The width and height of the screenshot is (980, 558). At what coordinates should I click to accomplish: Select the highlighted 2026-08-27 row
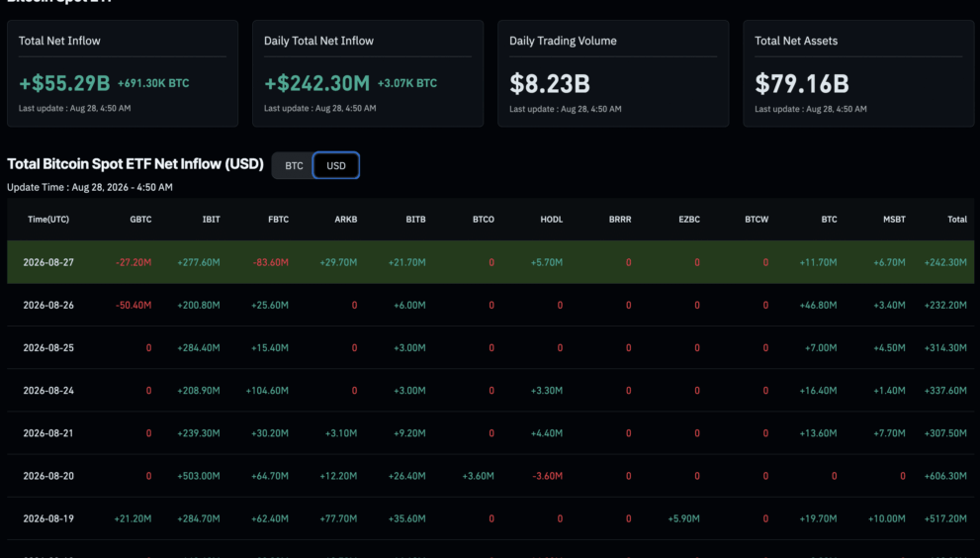490,262
